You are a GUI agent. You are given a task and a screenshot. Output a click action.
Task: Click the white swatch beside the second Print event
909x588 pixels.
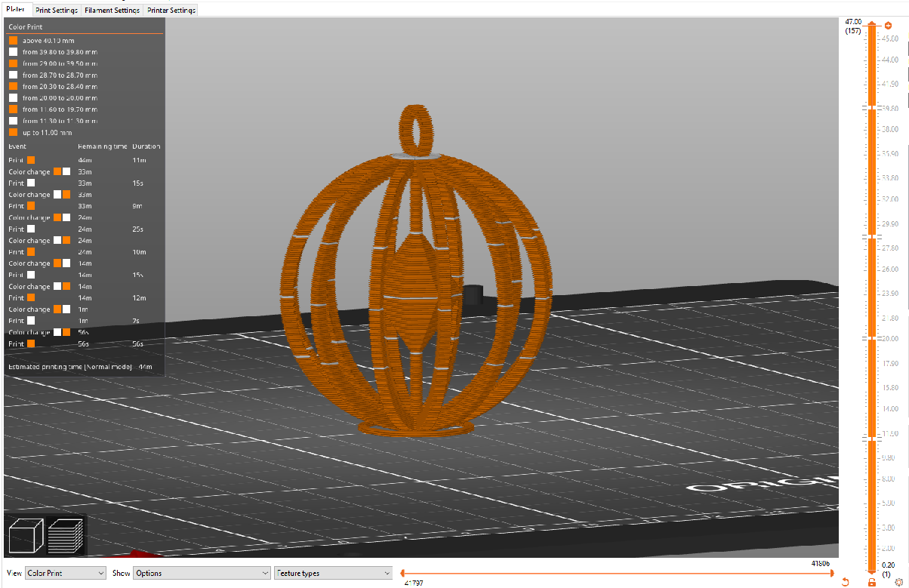pos(31,183)
